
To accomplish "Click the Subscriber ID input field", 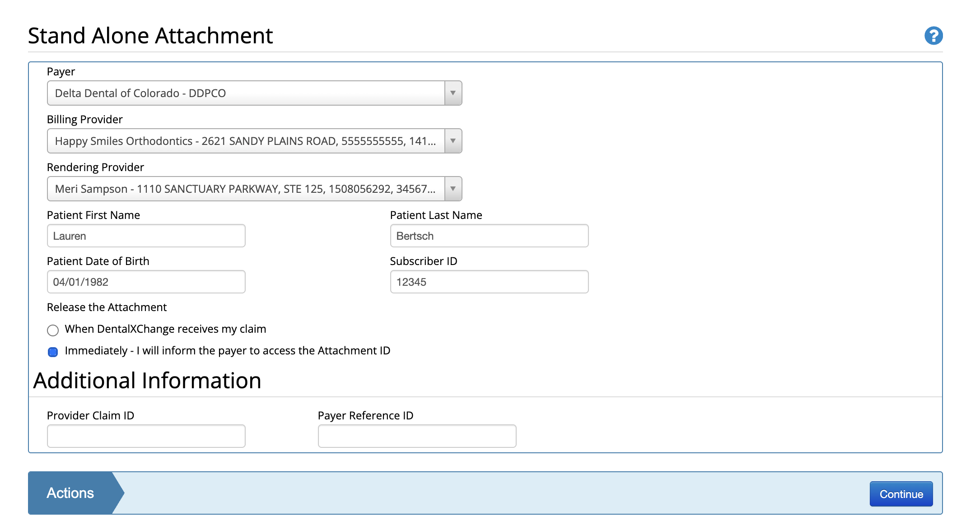I will pos(489,282).
